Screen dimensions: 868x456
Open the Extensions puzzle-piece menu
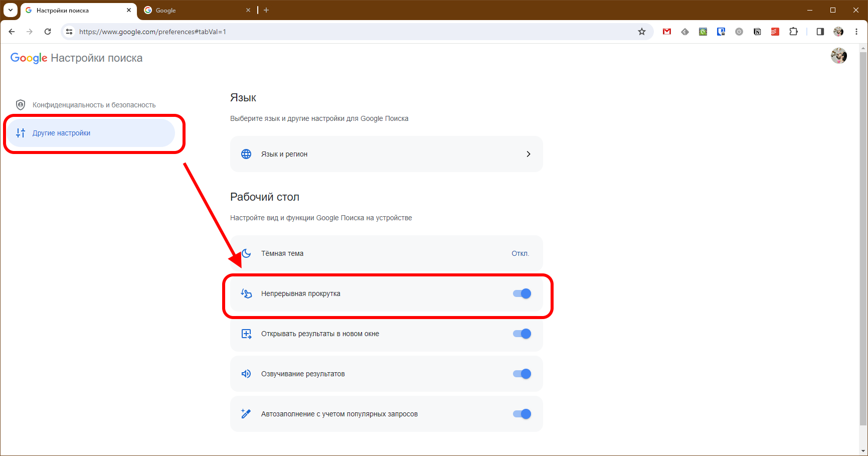[793, 32]
